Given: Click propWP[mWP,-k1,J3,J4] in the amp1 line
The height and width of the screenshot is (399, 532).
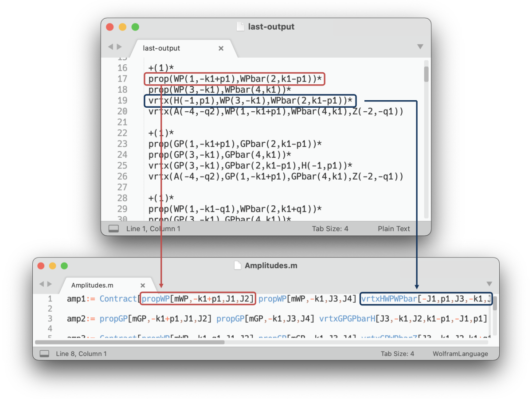Looking at the screenshot, I should click(308, 299).
